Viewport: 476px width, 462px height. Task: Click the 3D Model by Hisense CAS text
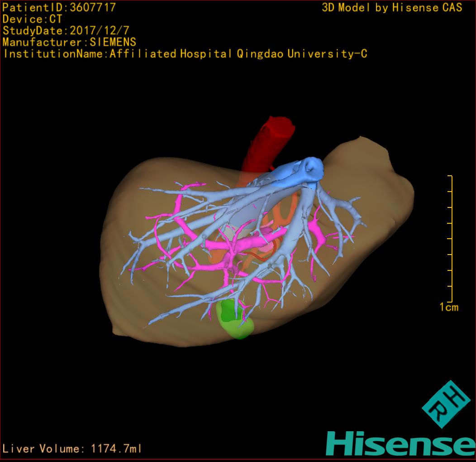pyautogui.click(x=392, y=8)
